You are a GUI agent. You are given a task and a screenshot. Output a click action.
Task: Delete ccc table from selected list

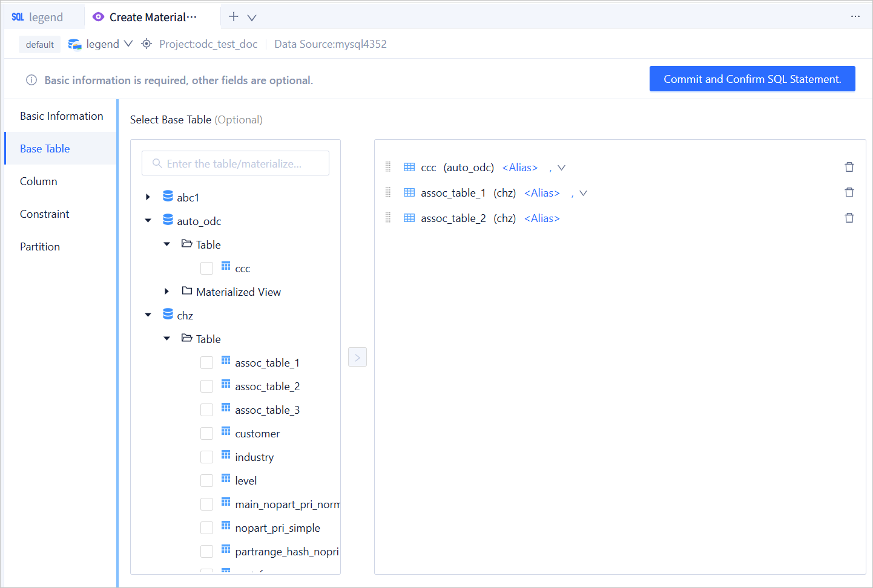[849, 168]
